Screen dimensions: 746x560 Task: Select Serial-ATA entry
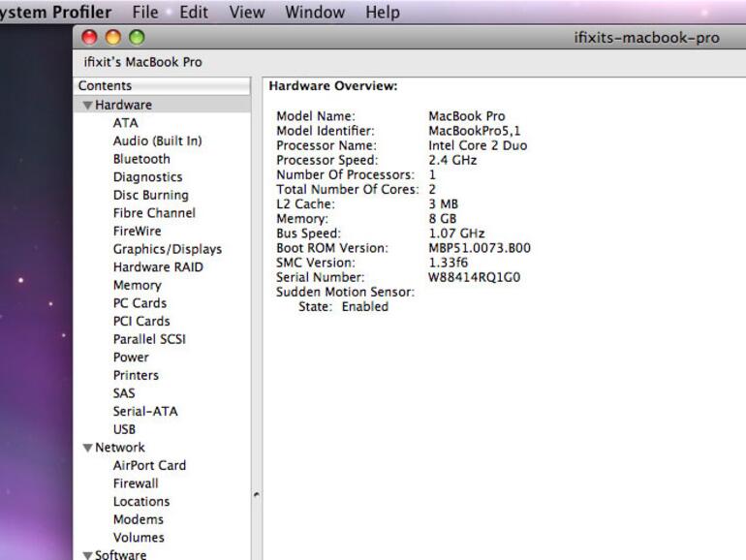point(145,412)
